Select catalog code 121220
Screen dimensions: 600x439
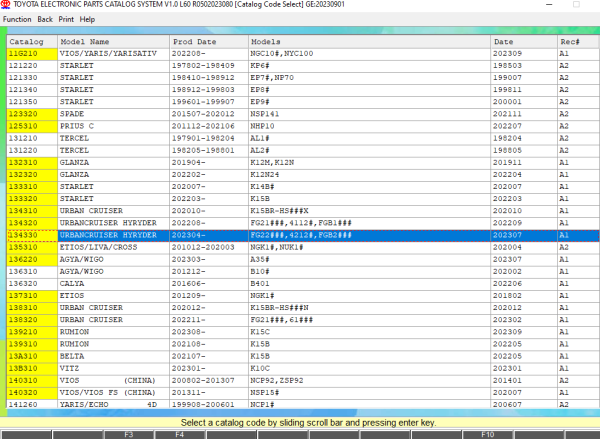tap(32, 66)
